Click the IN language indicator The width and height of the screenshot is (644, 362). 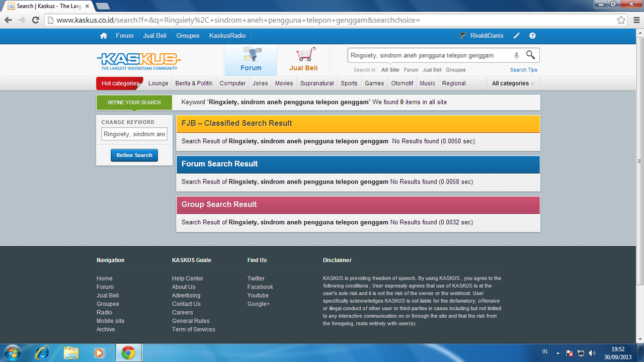point(544,352)
